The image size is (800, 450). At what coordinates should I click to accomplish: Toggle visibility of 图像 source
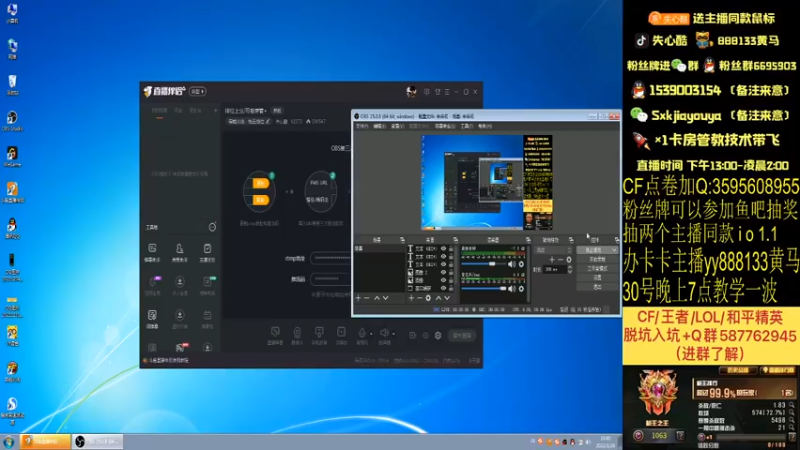(443, 280)
